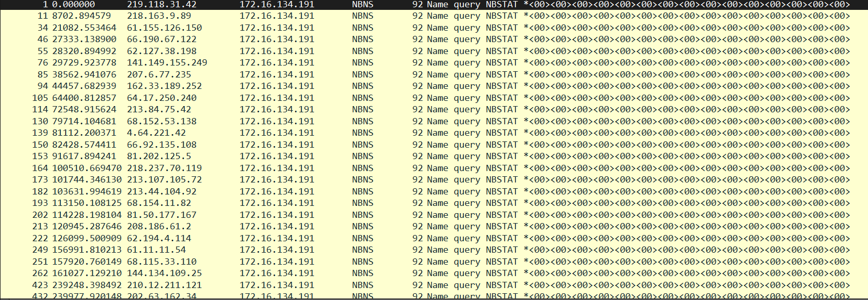Click source address 62.127.38.198
Viewport: 868px width, 300px height.
162,51
